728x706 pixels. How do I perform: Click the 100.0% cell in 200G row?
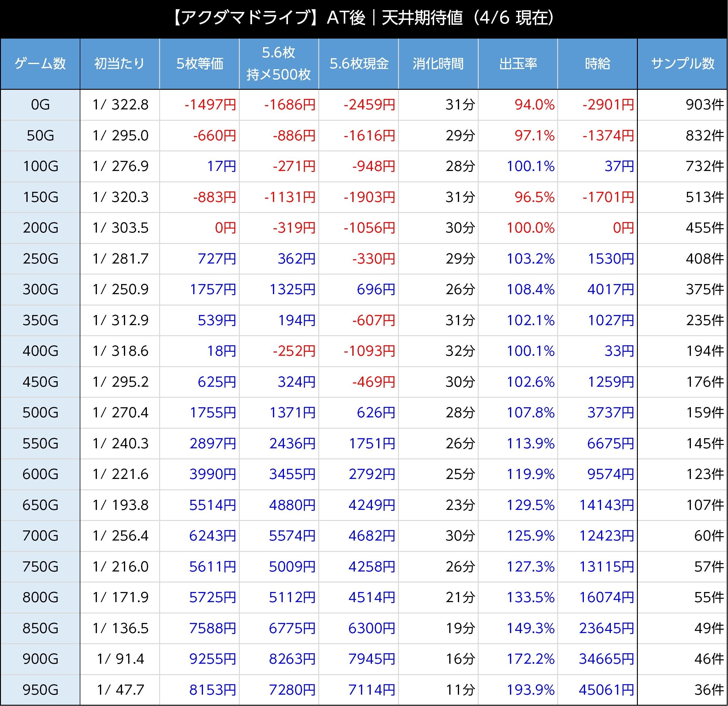pos(531,228)
